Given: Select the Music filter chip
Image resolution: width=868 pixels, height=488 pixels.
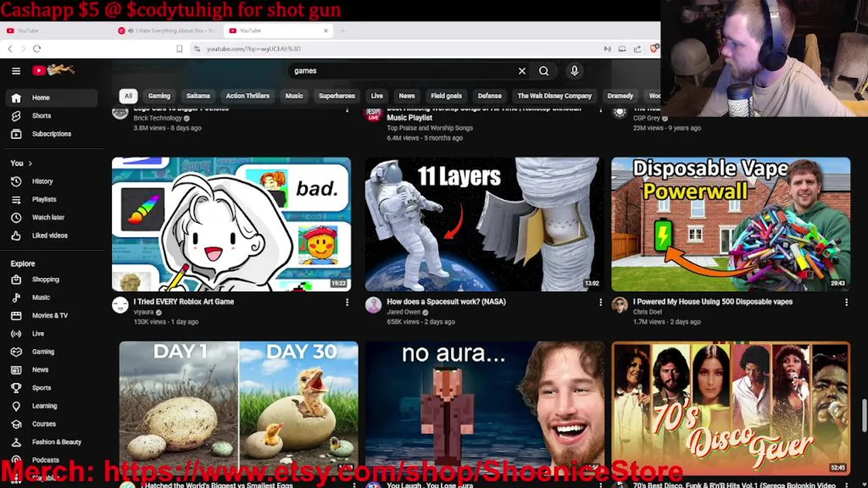Looking at the screenshot, I should 294,96.
